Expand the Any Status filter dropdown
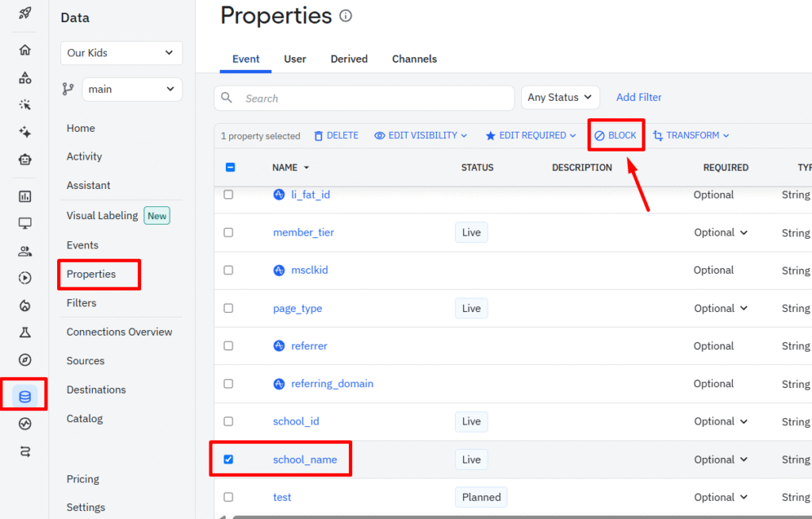This screenshot has width=812, height=519. [560, 98]
